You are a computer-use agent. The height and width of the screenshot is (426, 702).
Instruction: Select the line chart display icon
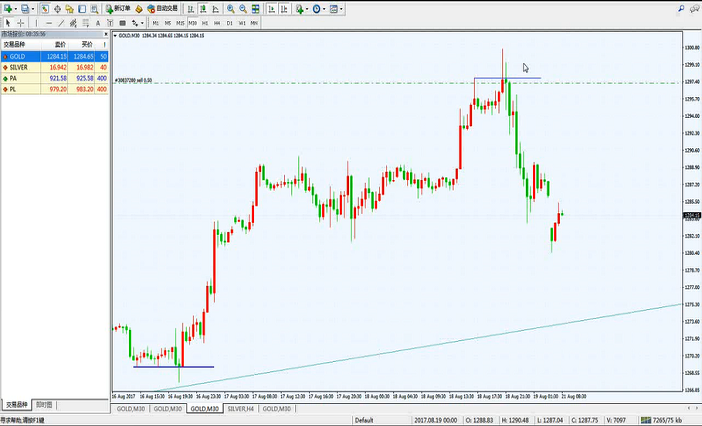[215, 8]
